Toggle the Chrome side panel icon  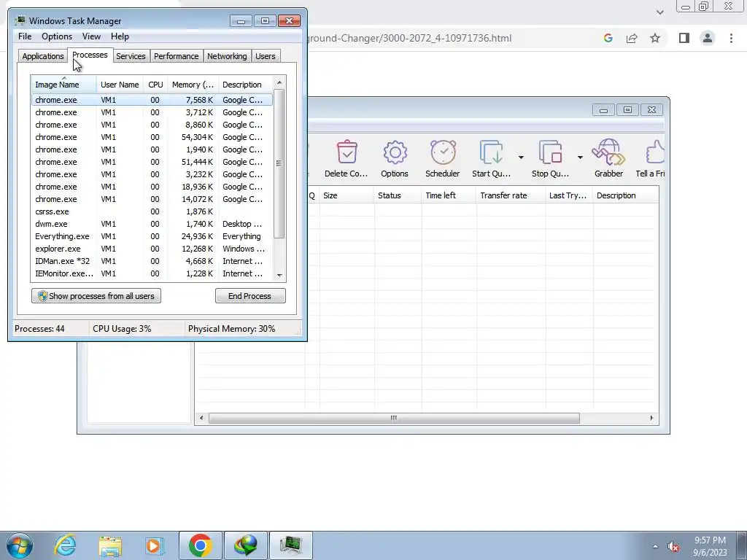tap(684, 38)
